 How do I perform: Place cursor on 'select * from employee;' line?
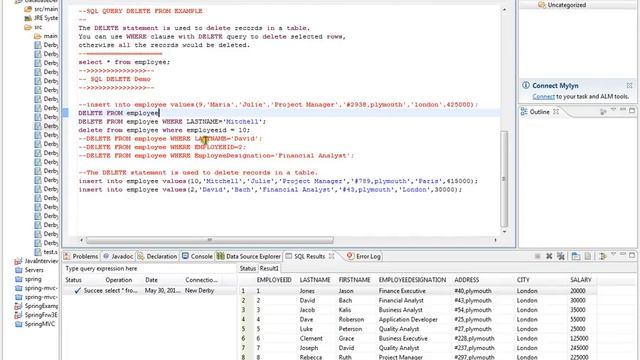pyautogui.click(x=124, y=62)
